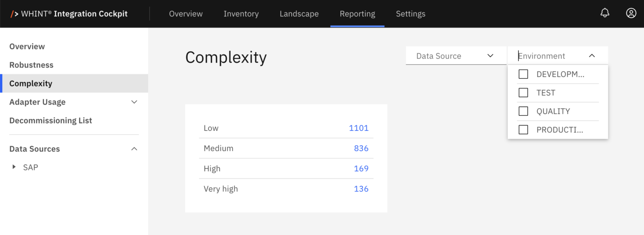Open the top navigation Overview tab
The width and height of the screenshot is (644, 235).
[x=186, y=14]
